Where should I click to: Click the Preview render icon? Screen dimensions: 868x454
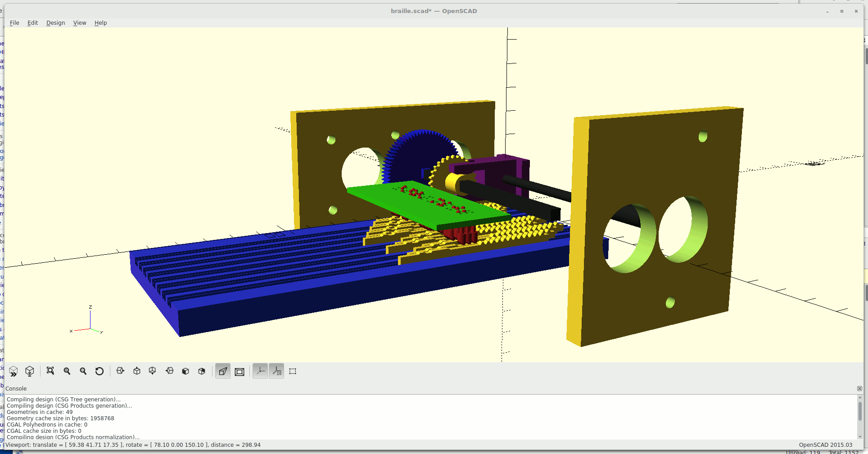tap(14, 371)
